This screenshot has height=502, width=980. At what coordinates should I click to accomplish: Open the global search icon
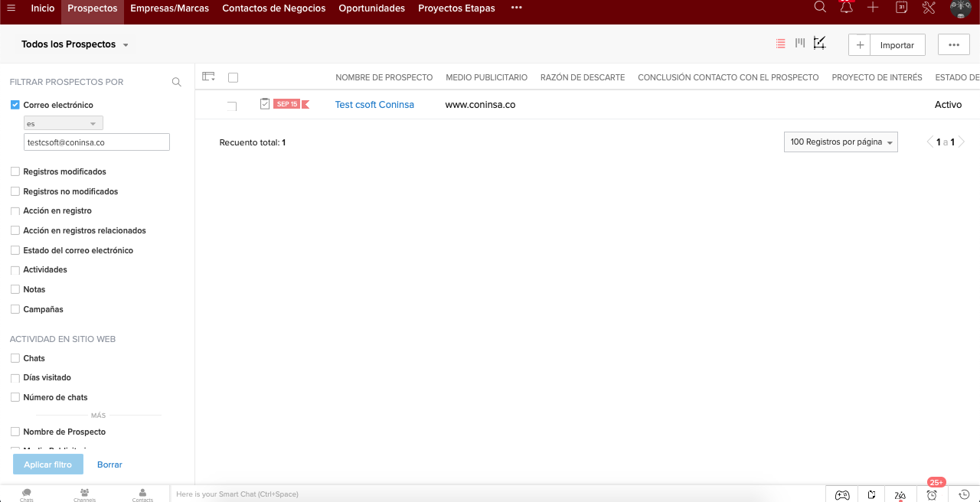click(820, 8)
